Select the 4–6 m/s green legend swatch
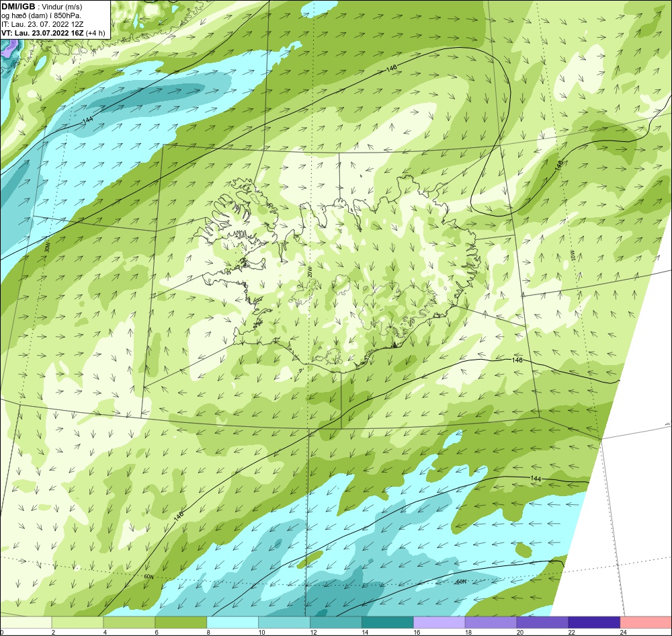This screenshot has height=636, width=672. pyautogui.click(x=129, y=623)
